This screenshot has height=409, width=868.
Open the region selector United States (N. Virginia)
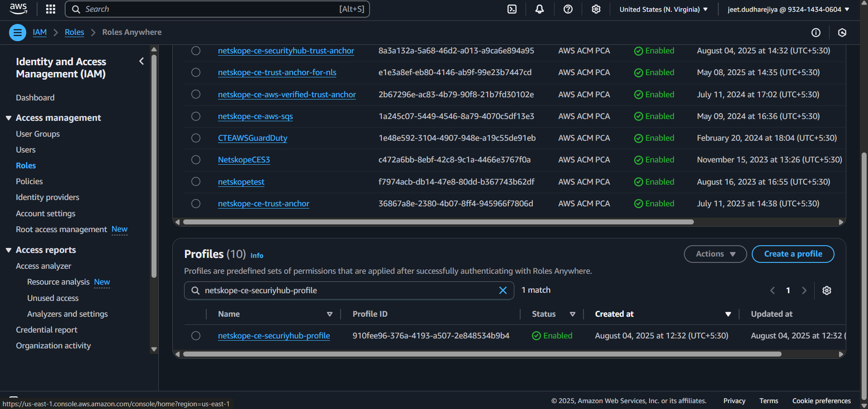664,9
